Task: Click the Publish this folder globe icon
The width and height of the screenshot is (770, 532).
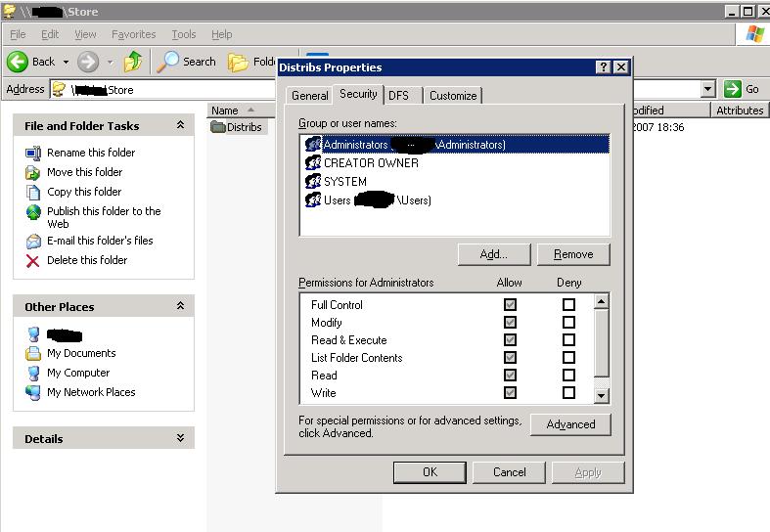Action: (x=33, y=212)
